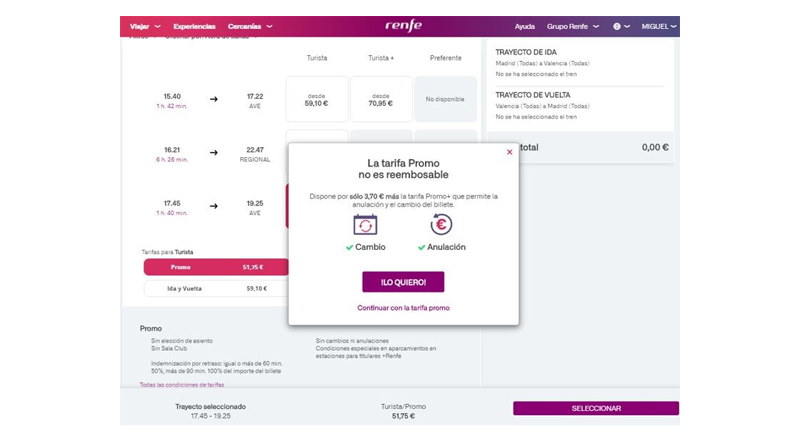Image resolution: width=800 pixels, height=443 pixels.
Task: Click the arrow icon for 15.40 train
Action: click(x=213, y=100)
